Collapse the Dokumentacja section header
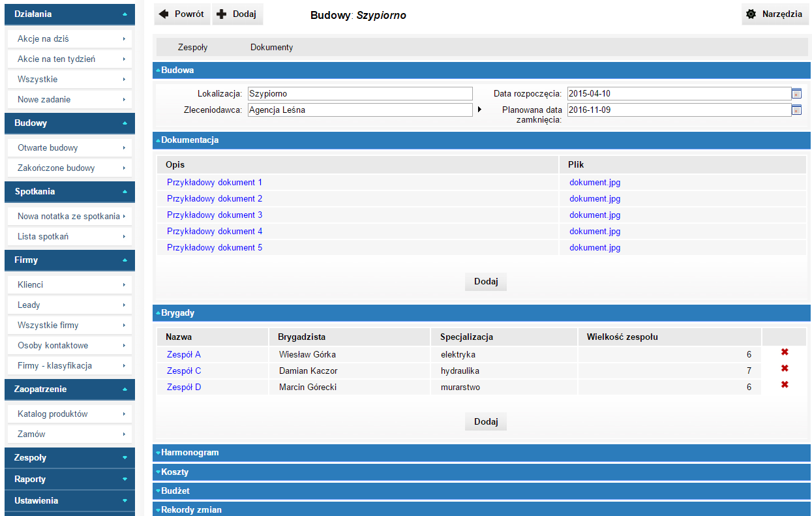The width and height of the screenshot is (812, 516). click(190, 140)
